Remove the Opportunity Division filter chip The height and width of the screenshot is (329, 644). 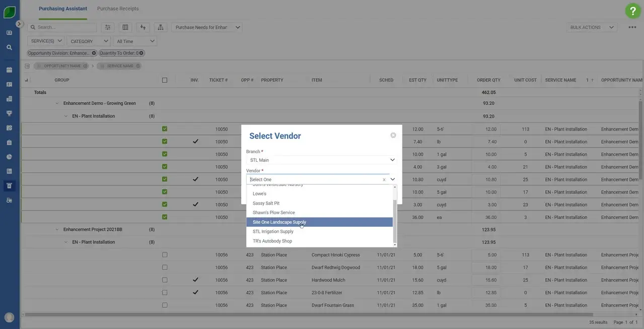coord(94,53)
